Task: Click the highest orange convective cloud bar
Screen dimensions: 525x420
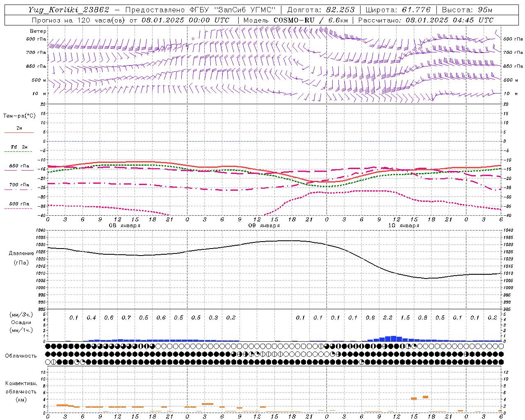Action: 425,397
